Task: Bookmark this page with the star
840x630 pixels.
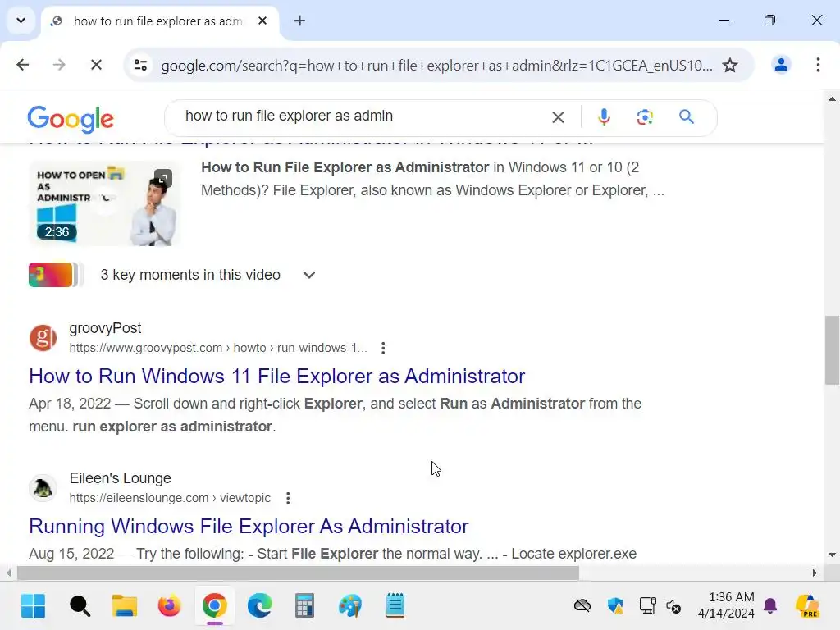Action: coord(729,66)
